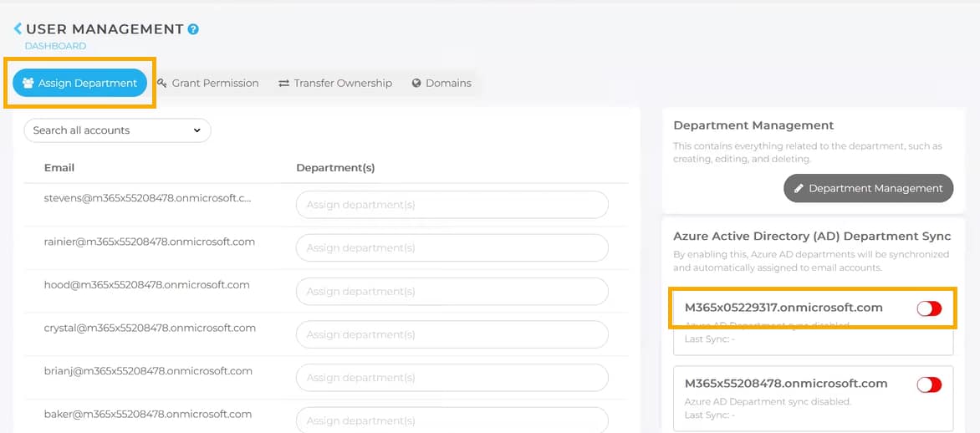Viewport: 980px width, 433px height.
Task: Click the swap arrows Transfer Ownership icon
Action: 284,84
